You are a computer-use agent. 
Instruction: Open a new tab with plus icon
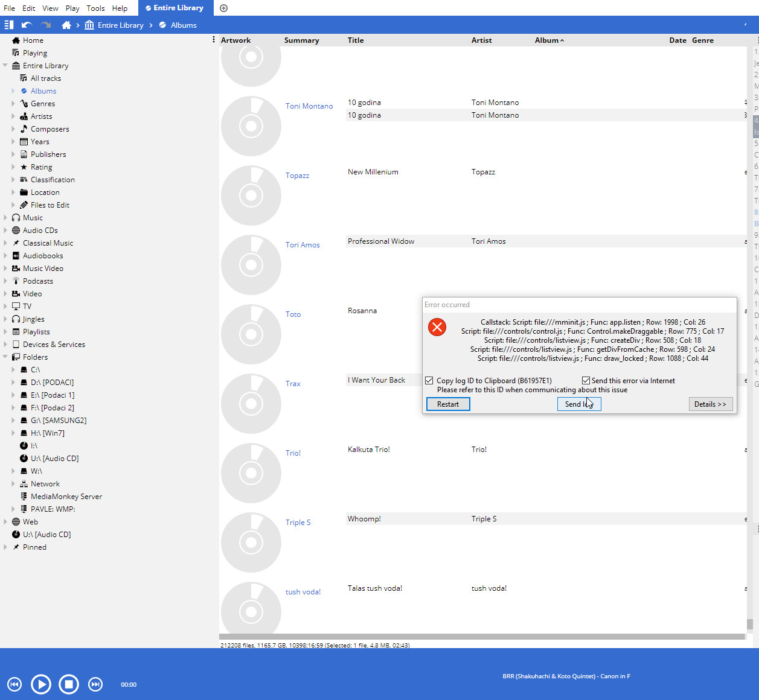coord(223,8)
